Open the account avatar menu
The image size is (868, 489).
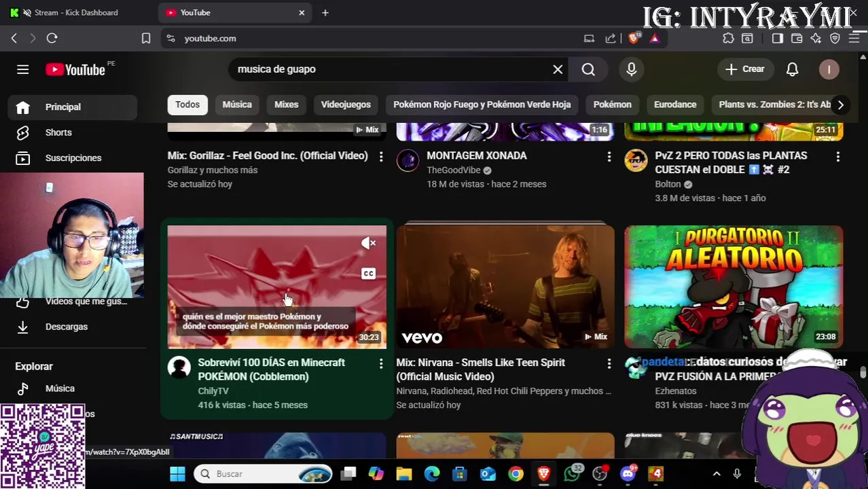click(829, 69)
